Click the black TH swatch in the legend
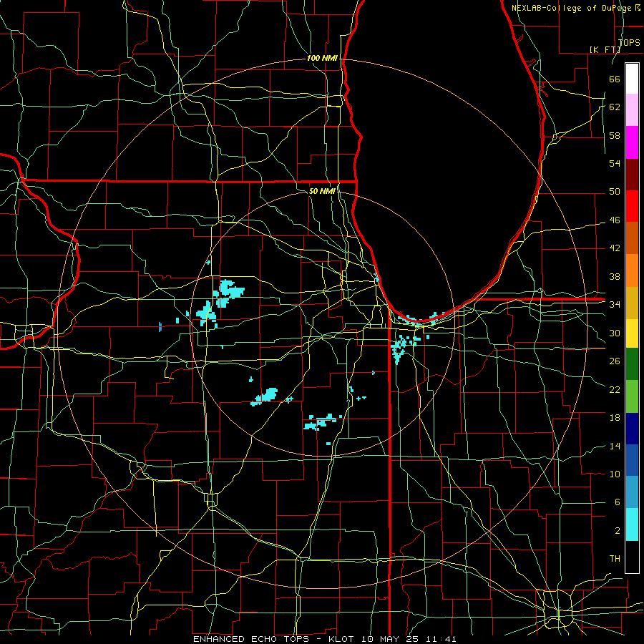 632,557
